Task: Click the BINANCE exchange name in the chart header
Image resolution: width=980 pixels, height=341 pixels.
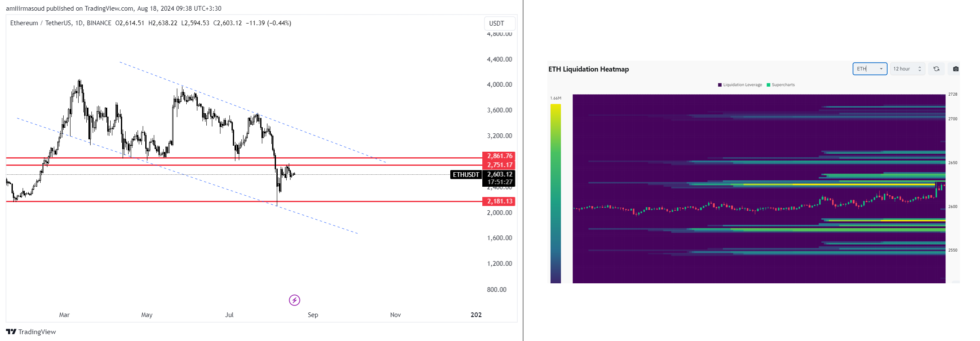Action: pyautogui.click(x=99, y=23)
